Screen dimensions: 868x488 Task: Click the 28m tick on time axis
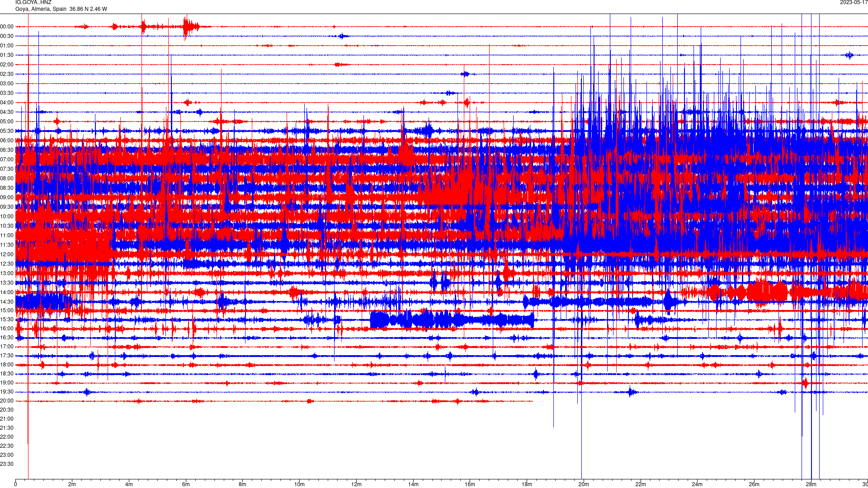[x=811, y=484]
